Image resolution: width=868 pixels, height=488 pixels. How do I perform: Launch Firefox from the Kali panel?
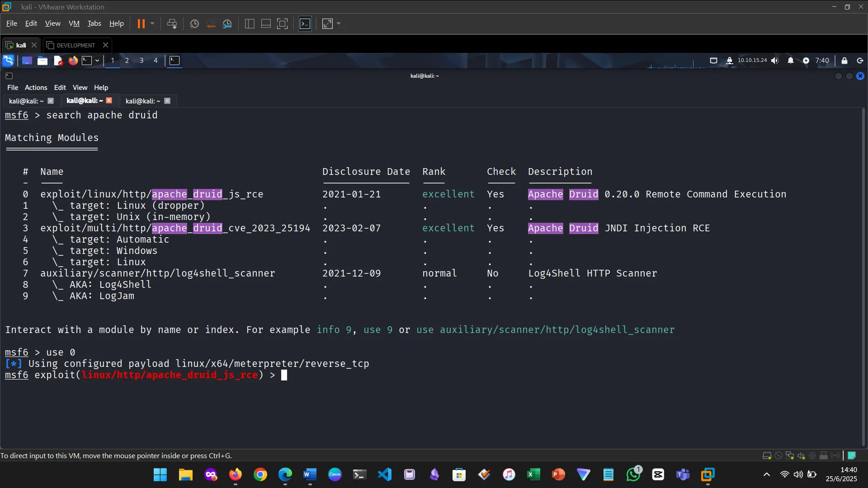point(73,61)
